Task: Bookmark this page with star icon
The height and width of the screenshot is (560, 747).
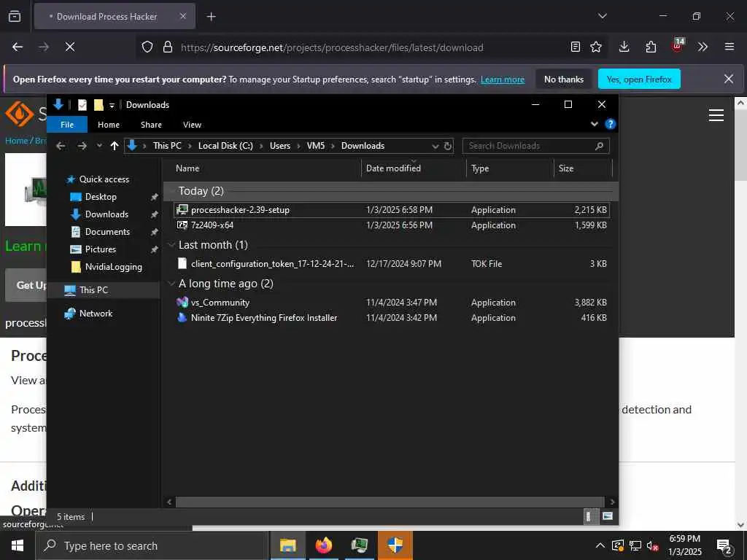Action: coord(595,47)
